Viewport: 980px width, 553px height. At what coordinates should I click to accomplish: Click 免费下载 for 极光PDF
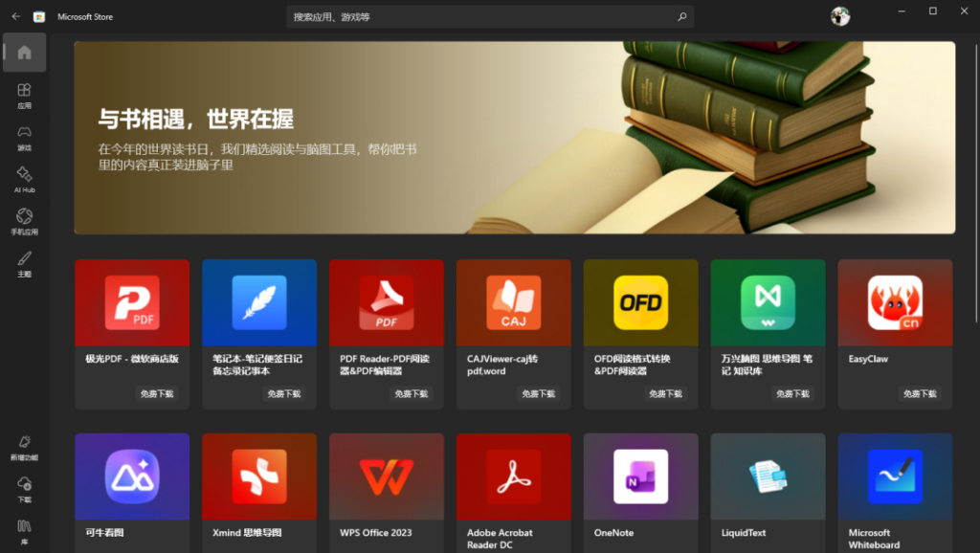(157, 393)
